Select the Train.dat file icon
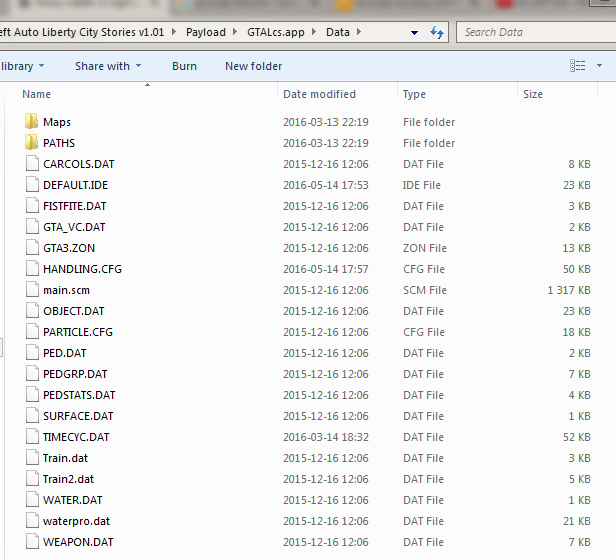616x560 pixels. pos(32,458)
